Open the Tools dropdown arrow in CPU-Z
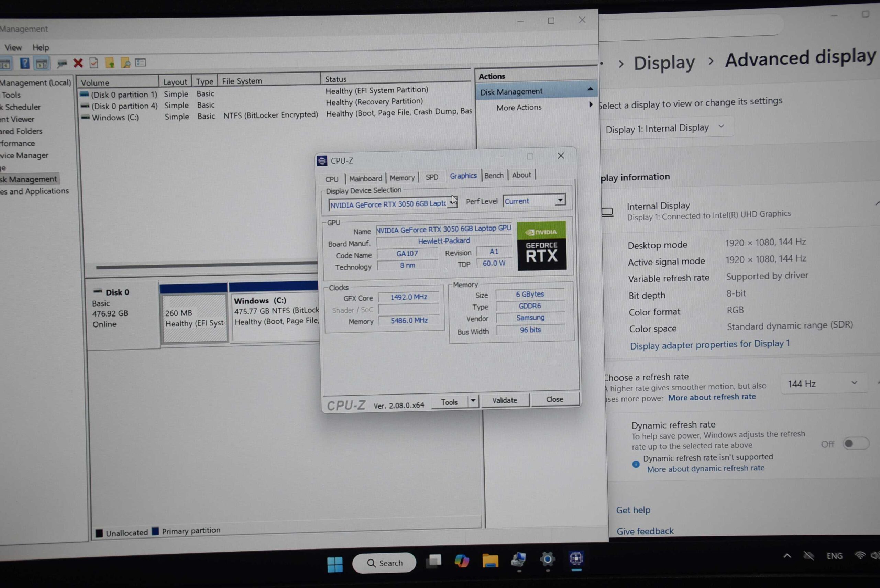Image resolution: width=880 pixels, height=588 pixels. click(x=473, y=400)
